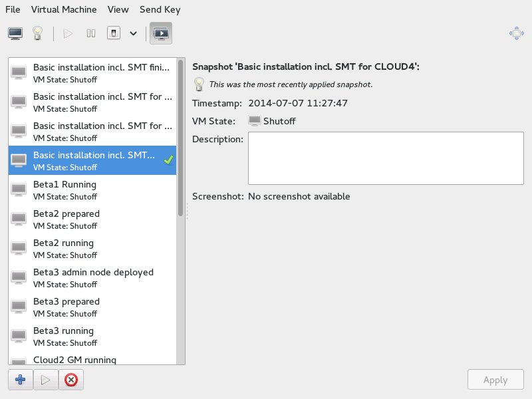Open the File menu

pos(13,9)
